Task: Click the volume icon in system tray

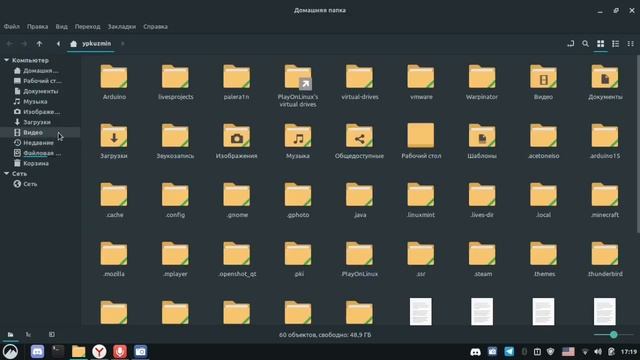Action: coord(598,351)
